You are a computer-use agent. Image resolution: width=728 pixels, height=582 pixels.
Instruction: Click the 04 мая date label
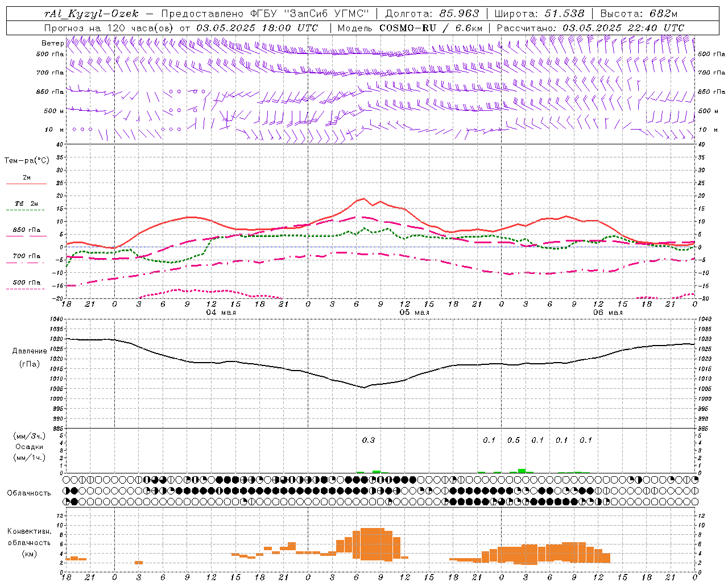(x=220, y=313)
